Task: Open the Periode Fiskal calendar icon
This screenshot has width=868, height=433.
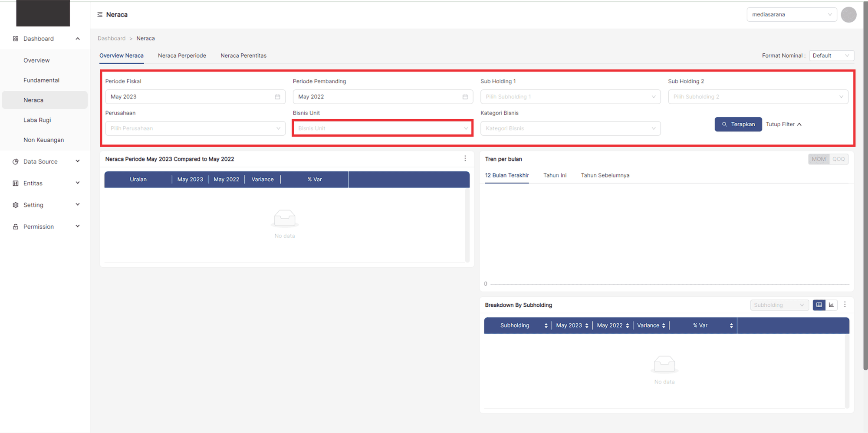Action: [277, 97]
